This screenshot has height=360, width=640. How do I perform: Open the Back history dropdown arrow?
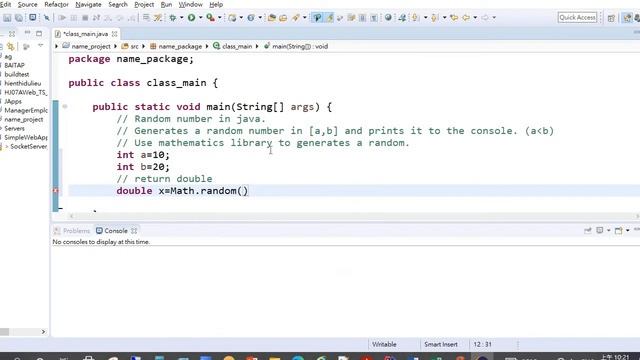click(x=475, y=18)
